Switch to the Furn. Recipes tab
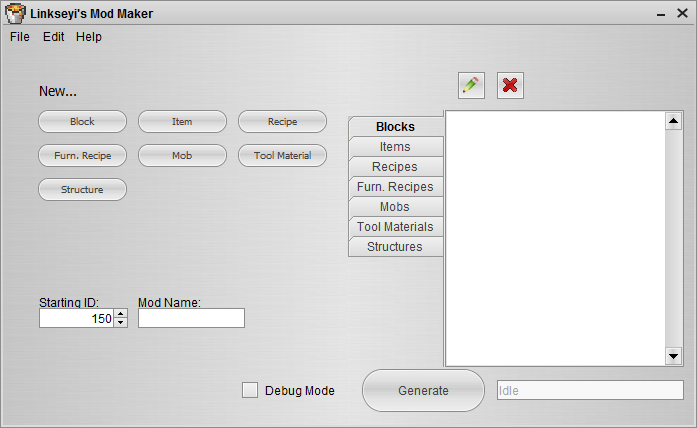This screenshot has height=428, width=697. (396, 187)
